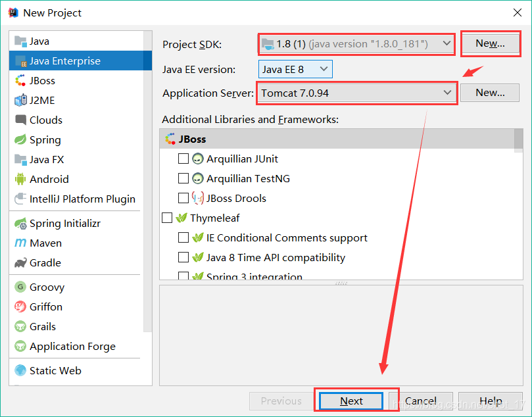Click the Android robot icon
This screenshot has width=532, height=417.
pos(20,179)
